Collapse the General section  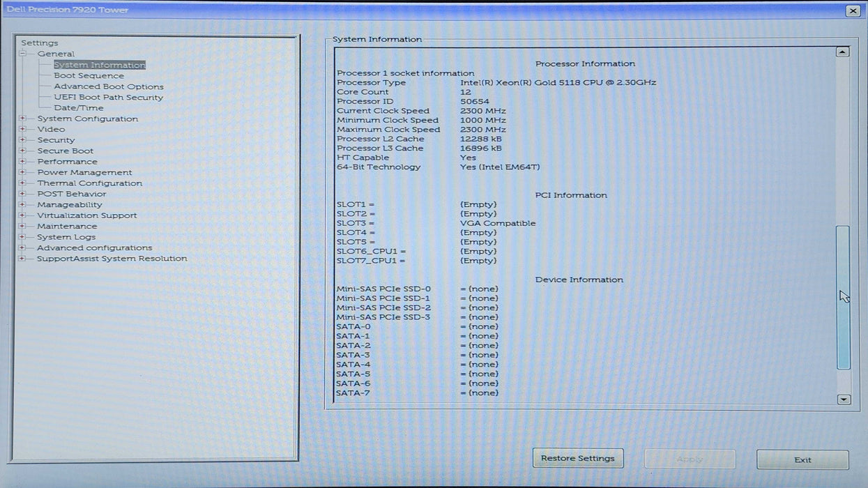[x=23, y=54]
